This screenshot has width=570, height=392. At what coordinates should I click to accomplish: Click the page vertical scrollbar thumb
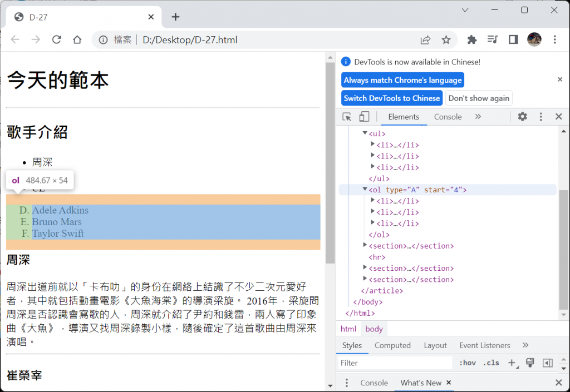click(330, 163)
